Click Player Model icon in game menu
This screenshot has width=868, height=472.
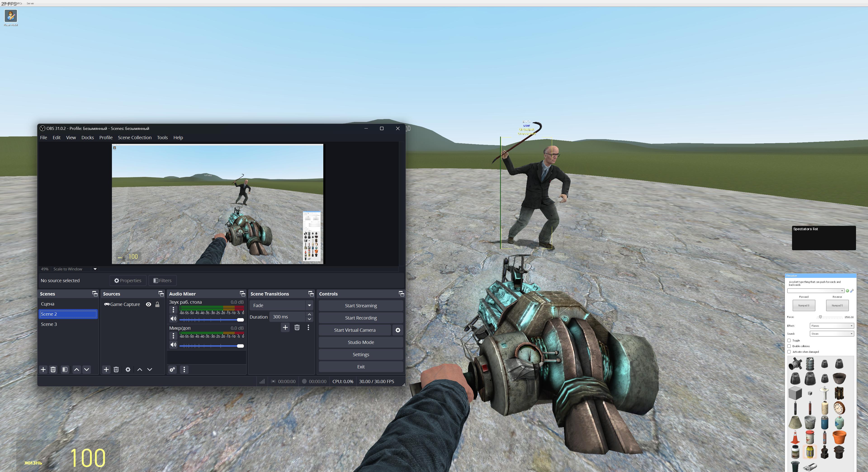pos(11,16)
